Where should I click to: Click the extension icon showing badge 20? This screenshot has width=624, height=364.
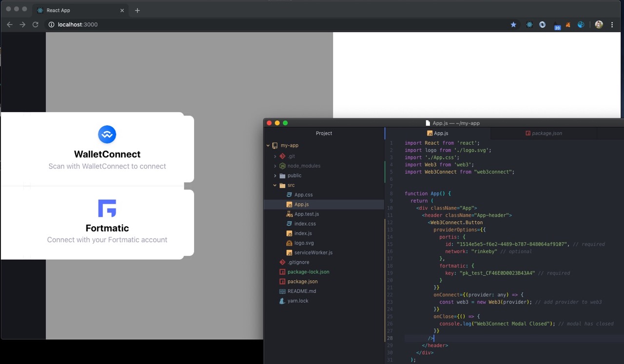tap(557, 24)
